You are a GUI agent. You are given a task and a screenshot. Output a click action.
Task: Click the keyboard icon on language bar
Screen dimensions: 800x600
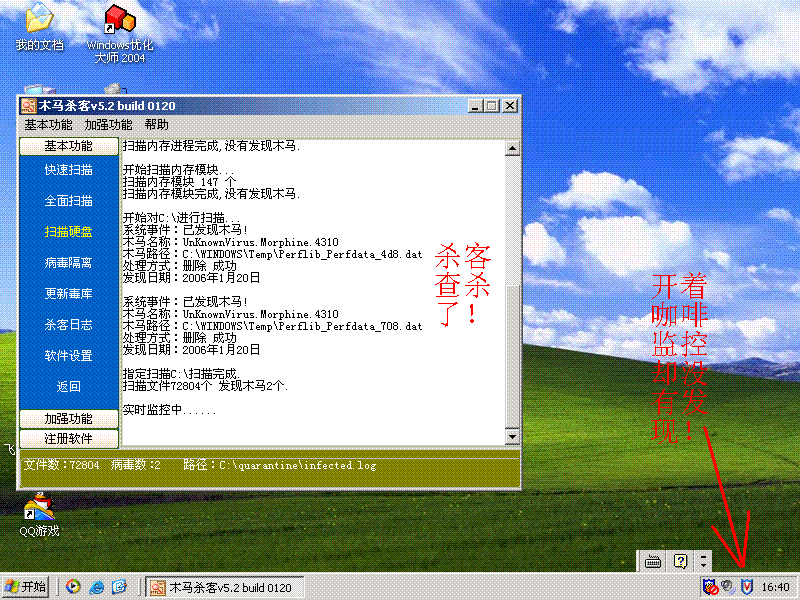[653, 562]
